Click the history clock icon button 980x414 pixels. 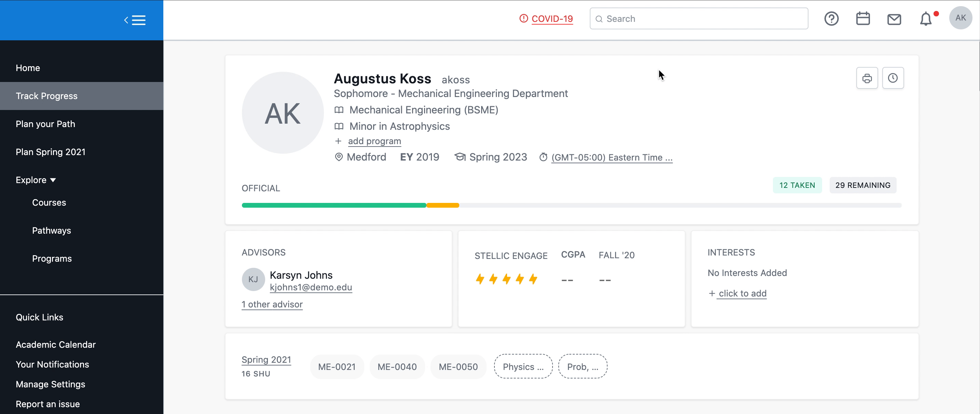tap(893, 78)
